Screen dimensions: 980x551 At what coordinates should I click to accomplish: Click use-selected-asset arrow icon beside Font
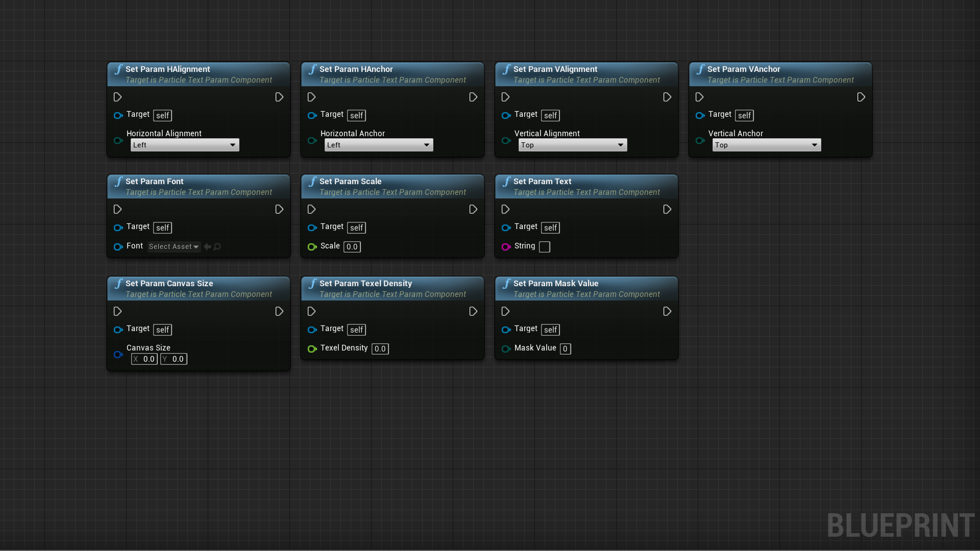click(207, 247)
